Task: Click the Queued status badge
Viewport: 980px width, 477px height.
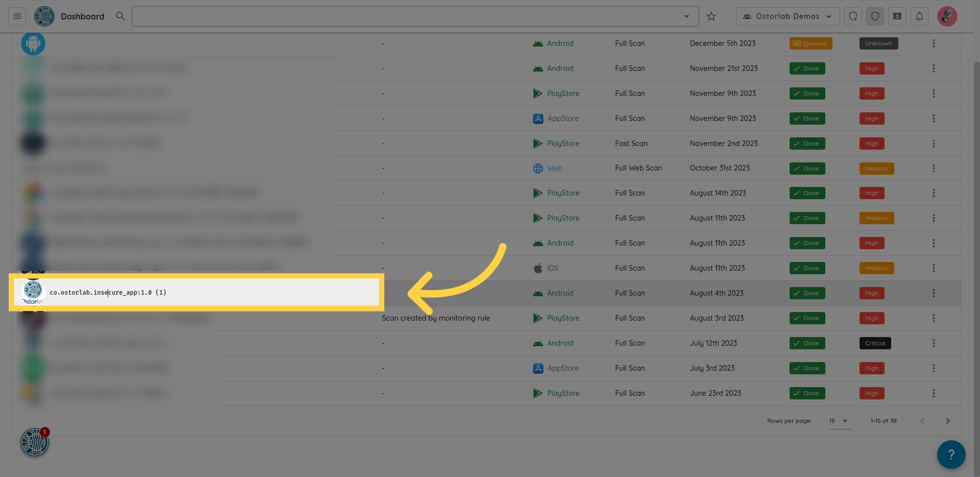Action: click(x=810, y=43)
